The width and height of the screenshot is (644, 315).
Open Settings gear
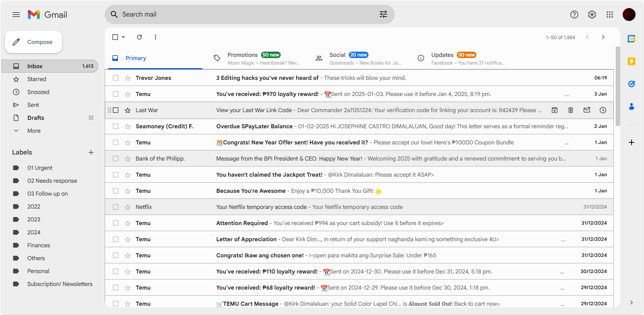[592, 15]
